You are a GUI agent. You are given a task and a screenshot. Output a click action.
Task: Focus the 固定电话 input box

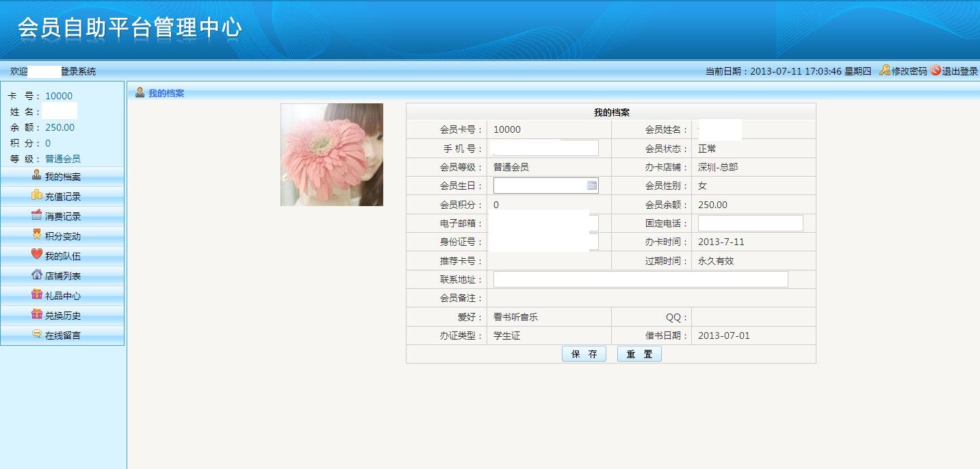pos(750,223)
